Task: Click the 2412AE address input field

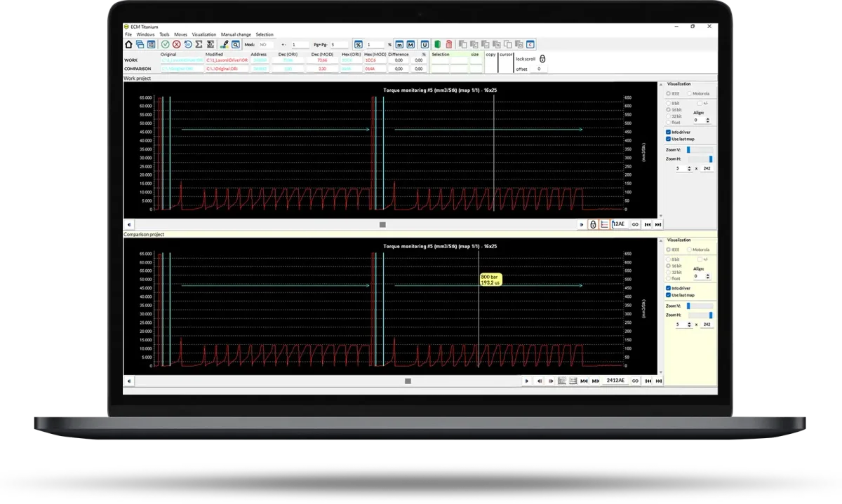Action: tap(616, 381)
